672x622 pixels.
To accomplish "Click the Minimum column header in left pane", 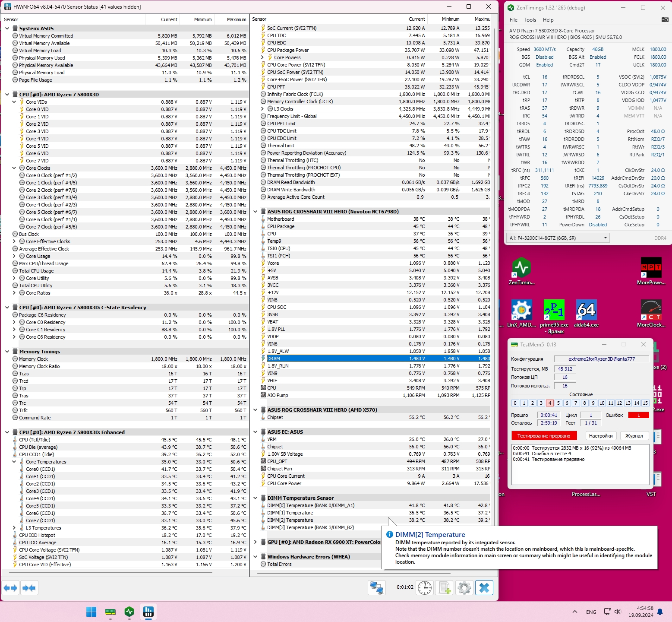I will tap(197, 19).
